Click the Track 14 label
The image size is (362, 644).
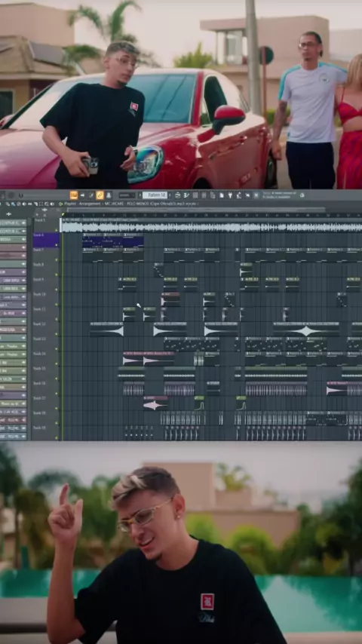pyautogui.click(x=39, y=354)
